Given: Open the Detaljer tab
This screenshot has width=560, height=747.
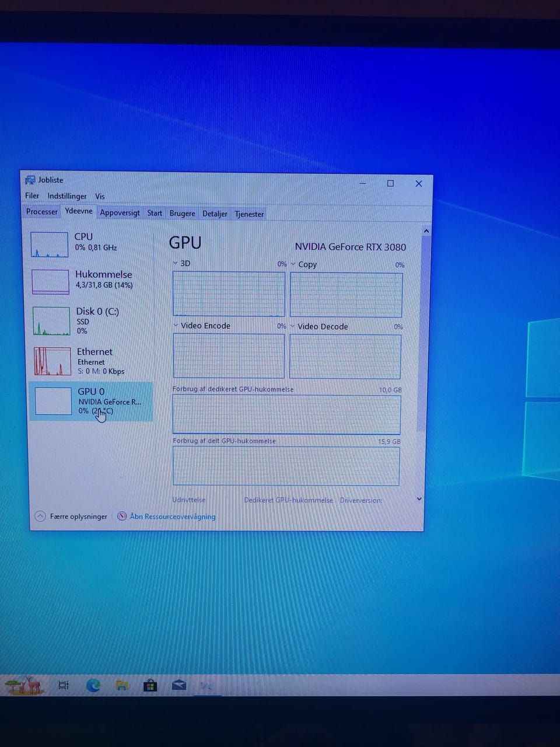Looking at the screenshot, I should point(215,214).
